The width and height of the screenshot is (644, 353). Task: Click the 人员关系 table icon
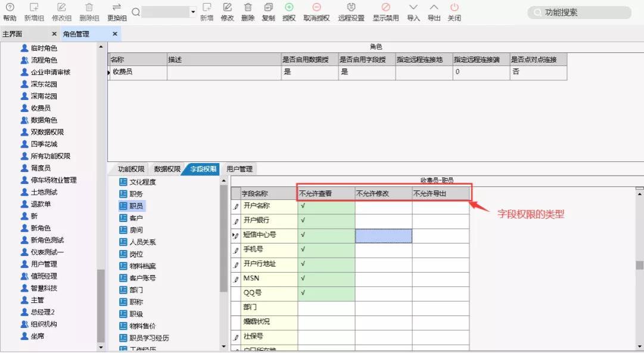click(x=123, y=242)
